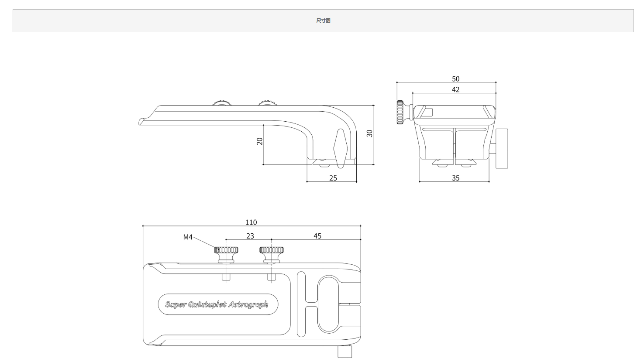Click the 23 screw spacing dimension
Viewport: 644px width, 362px height.
250,236
